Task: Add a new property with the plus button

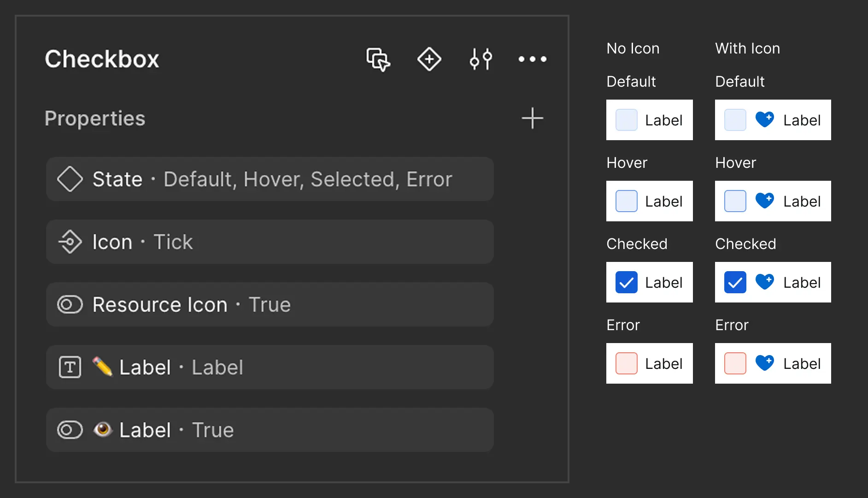Action: pos(532,119)
